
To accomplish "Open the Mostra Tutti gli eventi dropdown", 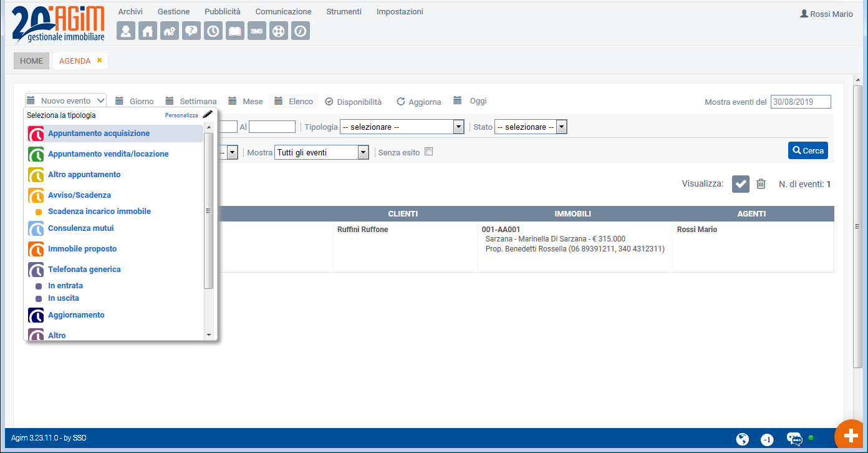I will pos(322,152).
